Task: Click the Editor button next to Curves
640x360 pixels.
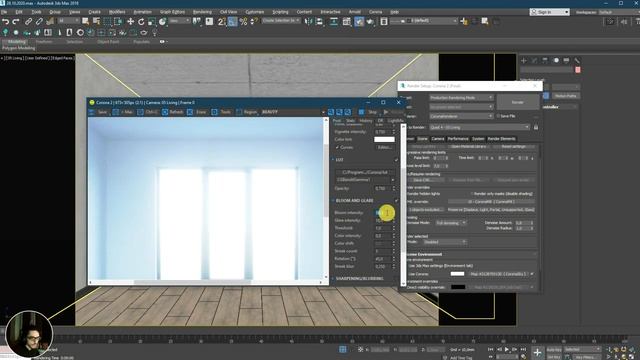Action: pos(384,147)
